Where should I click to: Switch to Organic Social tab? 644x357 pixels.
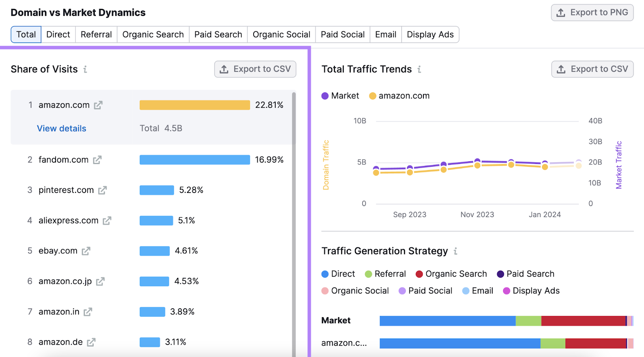[x=281, y=35]
